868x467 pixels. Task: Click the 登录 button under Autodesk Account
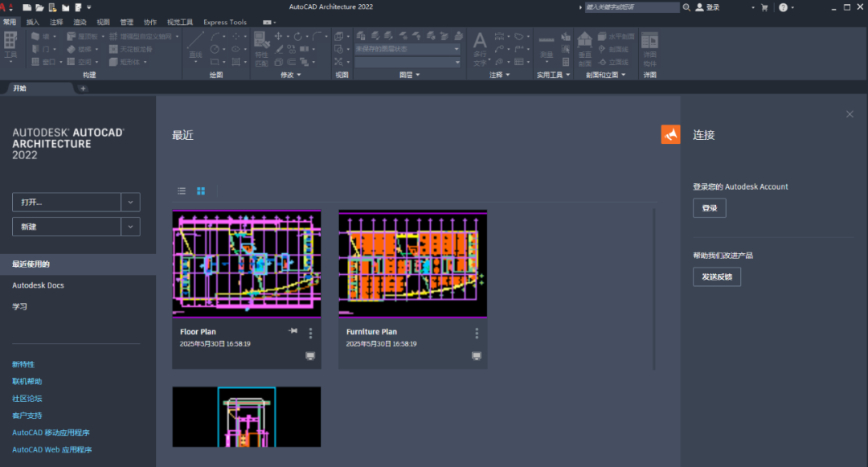(x=709, y=208)
